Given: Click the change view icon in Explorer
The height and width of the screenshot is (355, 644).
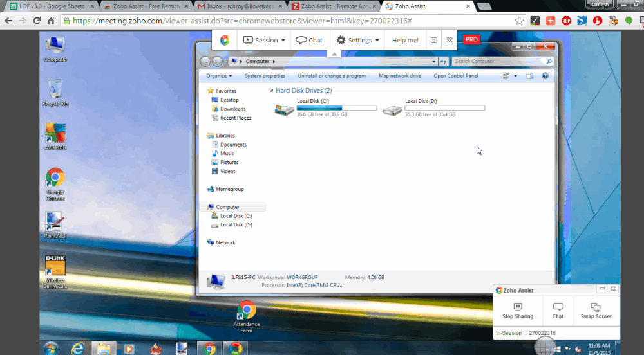Looking at the screenshot, I should pos(506,76).
